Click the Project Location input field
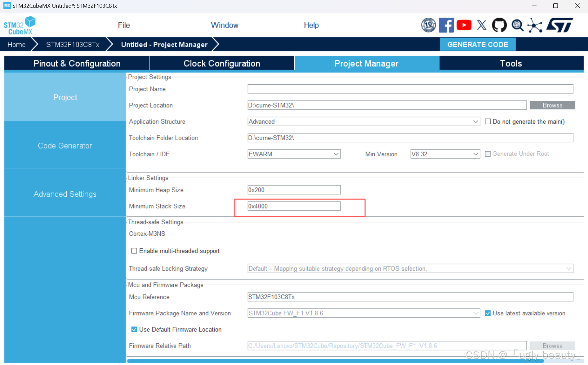588x365 pixels. tap(387, 105)
